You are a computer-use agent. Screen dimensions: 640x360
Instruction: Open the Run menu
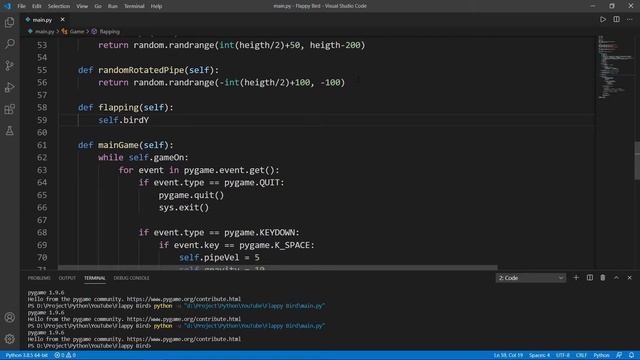(113, 6)
